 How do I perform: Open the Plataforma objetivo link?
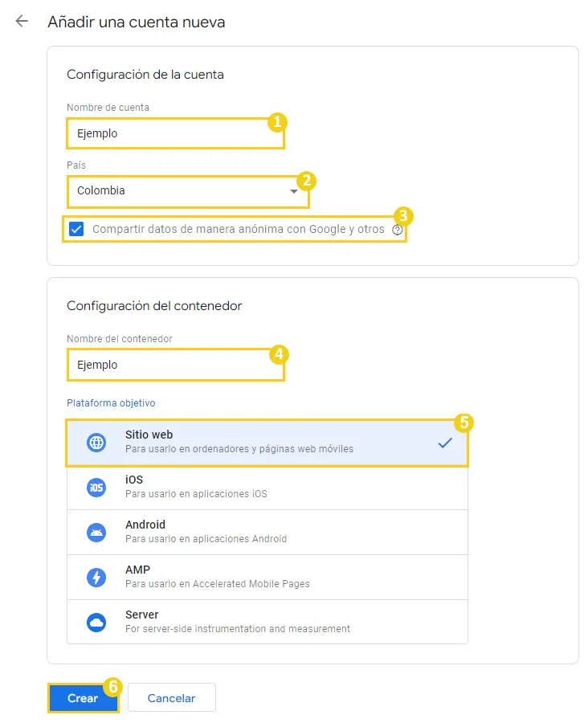tap(111, 403)
